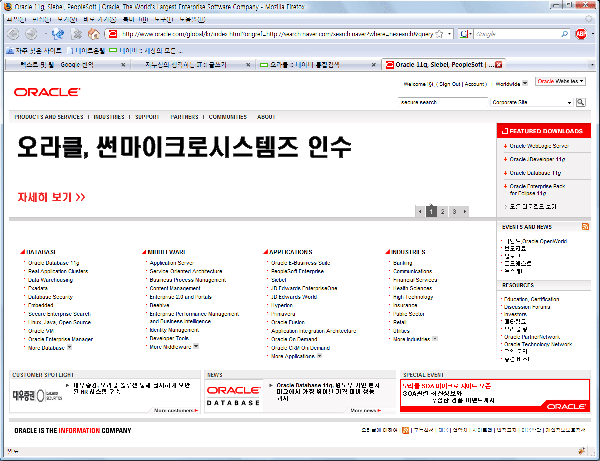Screen dimensions: 600x461
Task: Click the Sign Out link
Action: point(450,84)
